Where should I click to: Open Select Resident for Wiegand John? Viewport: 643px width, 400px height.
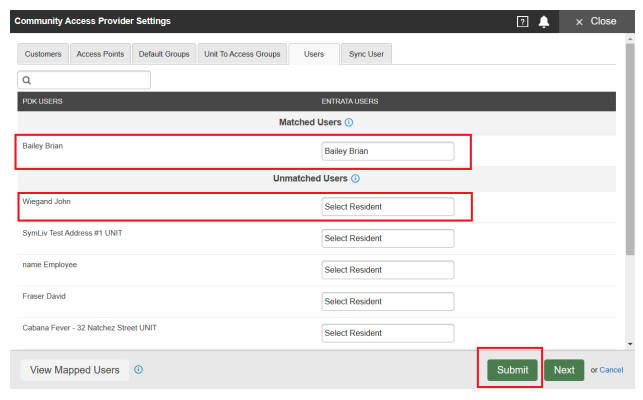point(388,207)
